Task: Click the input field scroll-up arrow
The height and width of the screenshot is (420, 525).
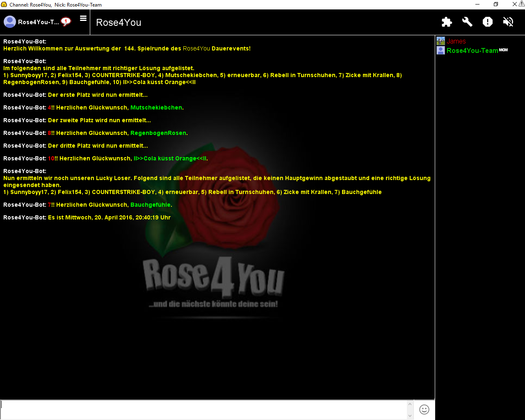Action: click(410, 404)
